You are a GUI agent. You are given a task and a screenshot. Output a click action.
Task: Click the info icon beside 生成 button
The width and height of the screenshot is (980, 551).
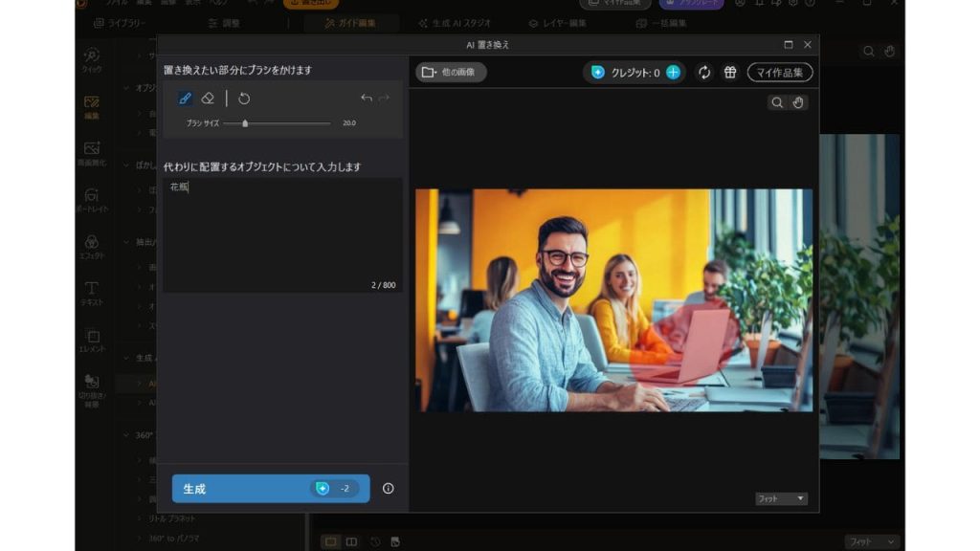[388, 488]
